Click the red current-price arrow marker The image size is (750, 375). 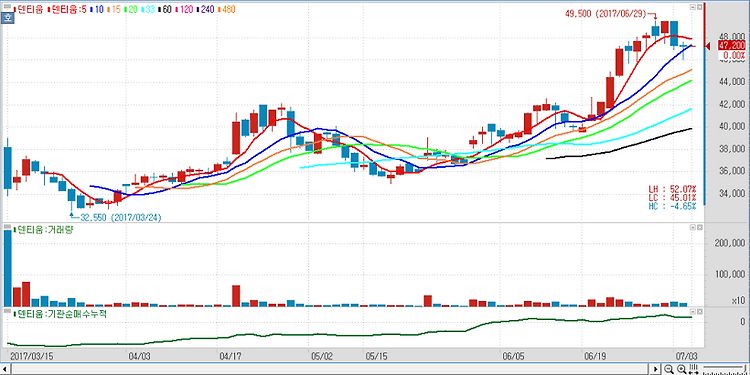click(709, 46)
